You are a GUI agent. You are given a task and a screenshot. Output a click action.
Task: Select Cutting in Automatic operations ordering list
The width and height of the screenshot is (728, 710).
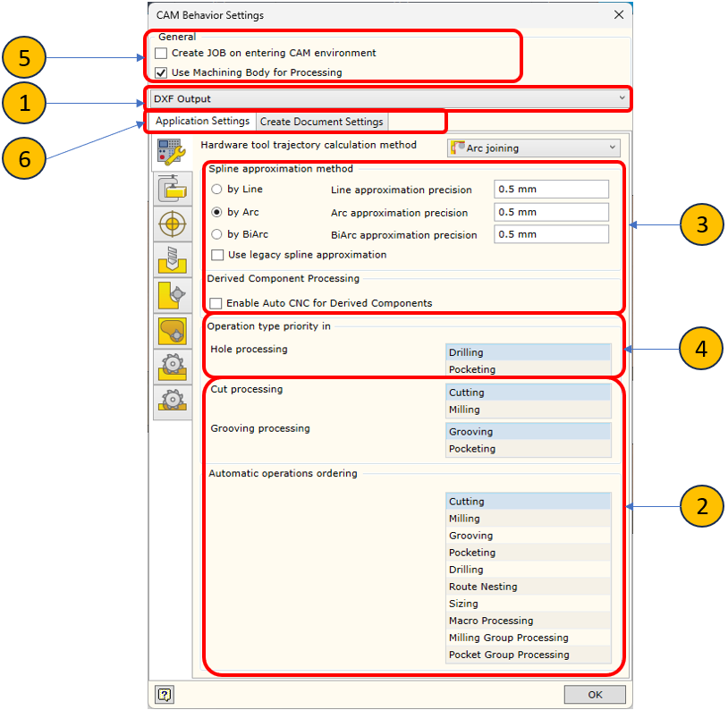coord(528,502)
